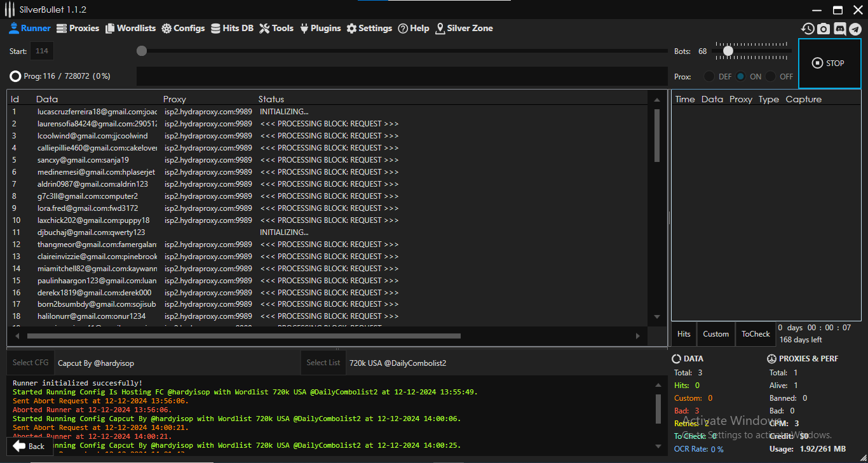Open the Wordlists section

[130, 28]
